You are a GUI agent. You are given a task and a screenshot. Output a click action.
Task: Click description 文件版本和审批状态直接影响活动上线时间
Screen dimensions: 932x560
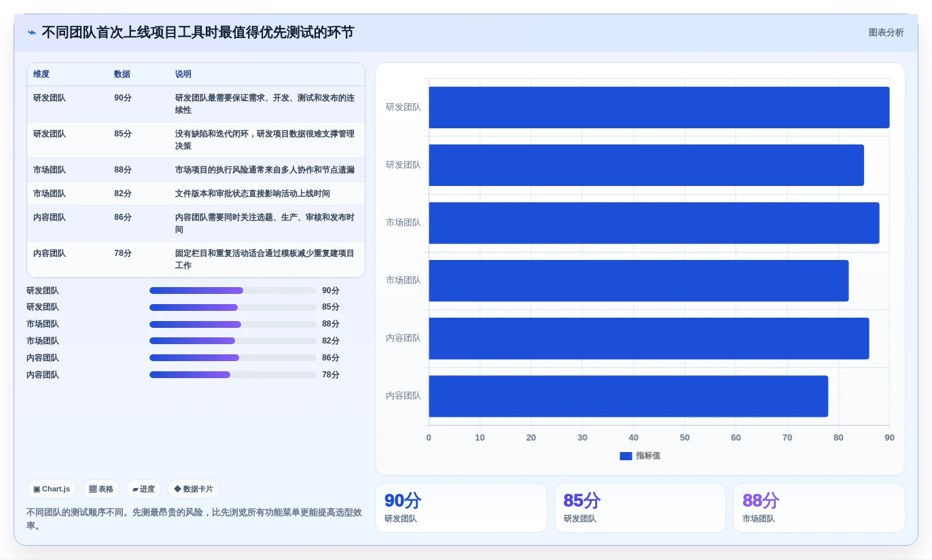pos(253,193)
